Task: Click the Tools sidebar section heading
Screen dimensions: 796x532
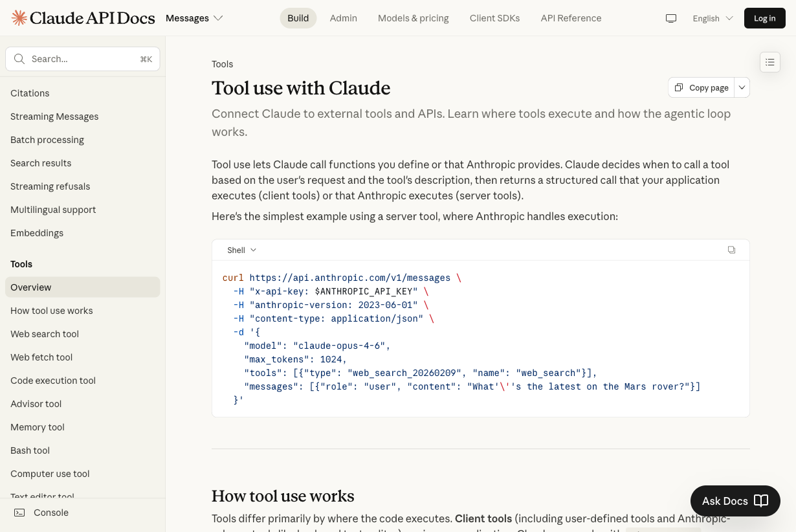Action: coord(21,264)
